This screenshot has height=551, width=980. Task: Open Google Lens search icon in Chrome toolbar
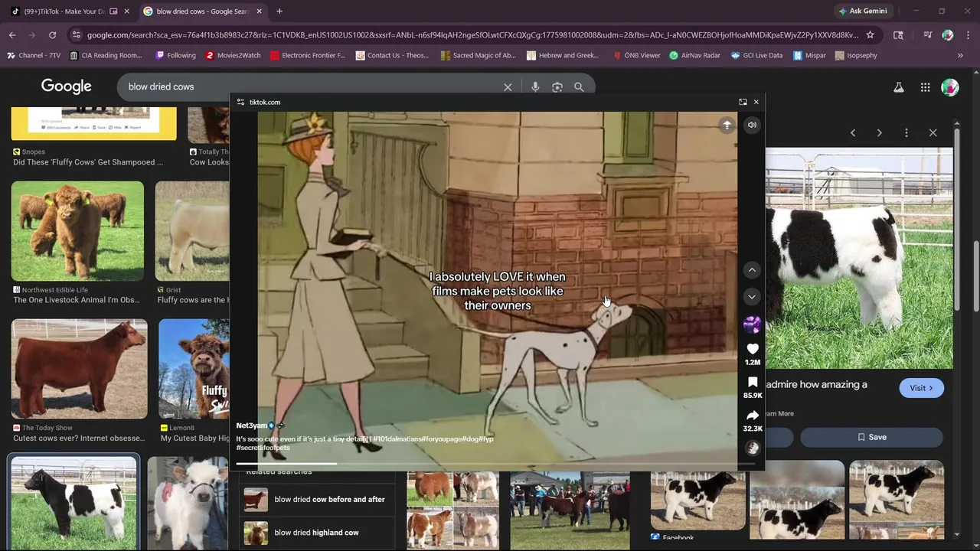click(x=898, y=35)
